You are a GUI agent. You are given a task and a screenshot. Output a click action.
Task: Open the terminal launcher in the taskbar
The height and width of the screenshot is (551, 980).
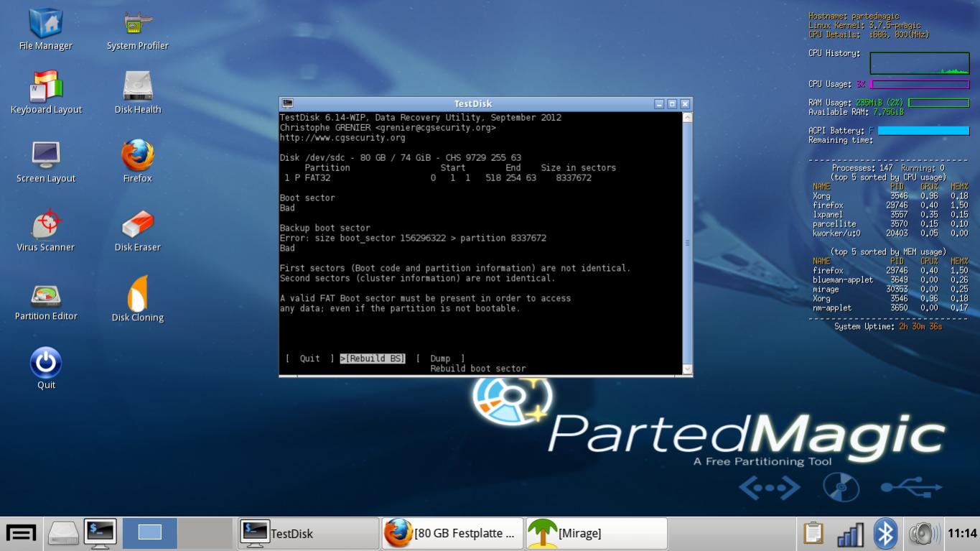pyautogui.click(x=100, y=533)
